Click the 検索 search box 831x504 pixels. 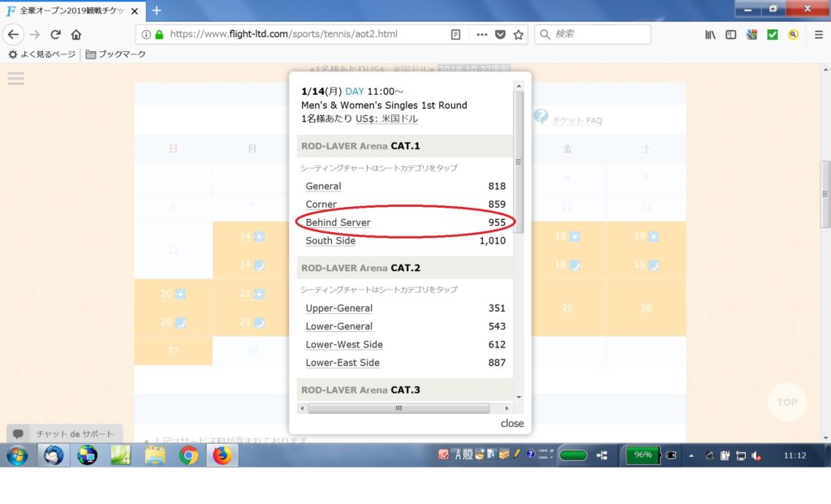592,34
